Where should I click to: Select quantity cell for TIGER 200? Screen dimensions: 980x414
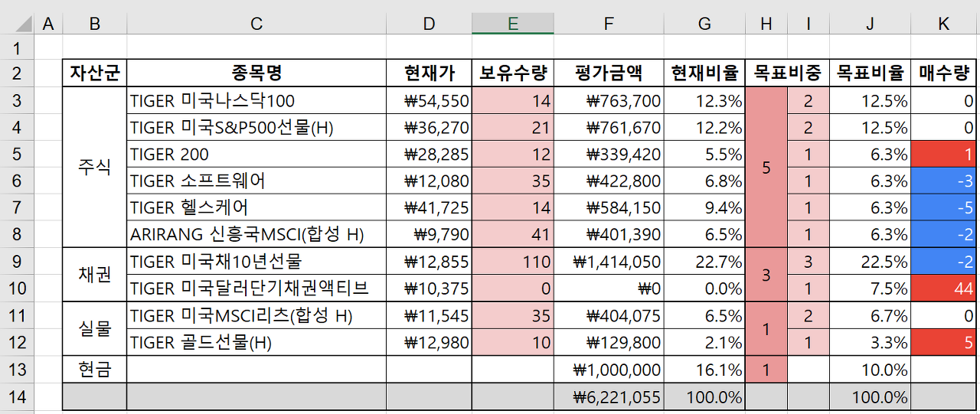(513, 155)
